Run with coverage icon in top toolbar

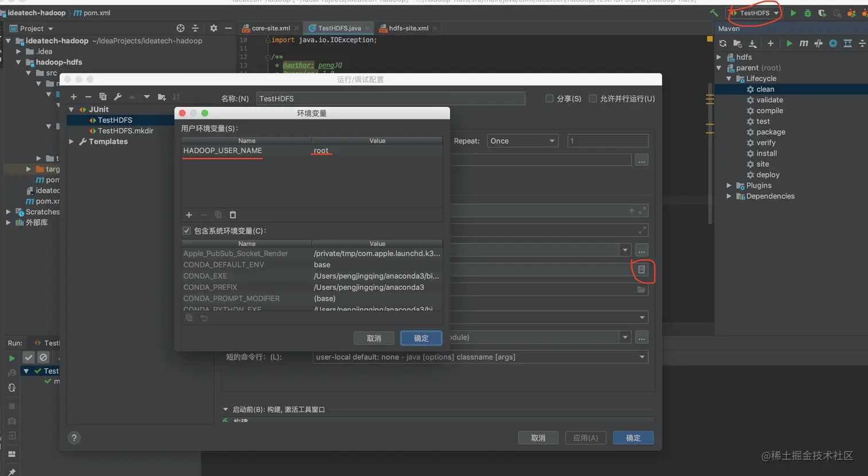point(822,13)
